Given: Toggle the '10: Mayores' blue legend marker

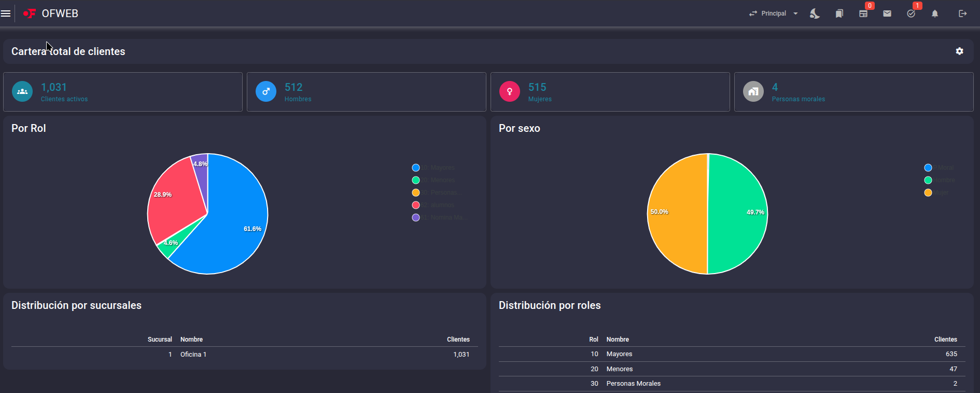Looking at the screenshot, I should point(416,168).
